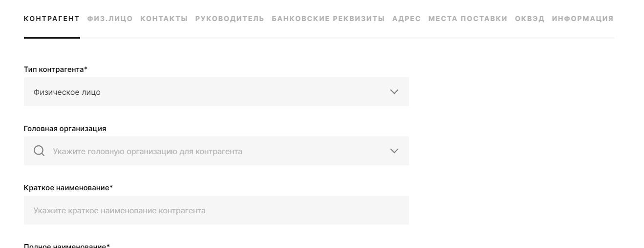The height and width of the screenshot is (248, 644).
Task: Expand the Головная организация chevron arrow
Action: pos(394,151)
